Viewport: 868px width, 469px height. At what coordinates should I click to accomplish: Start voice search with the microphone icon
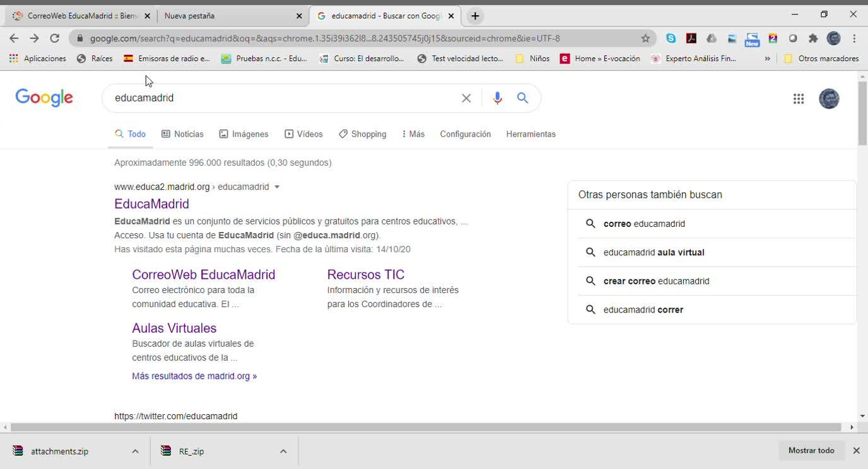point(497,98)
